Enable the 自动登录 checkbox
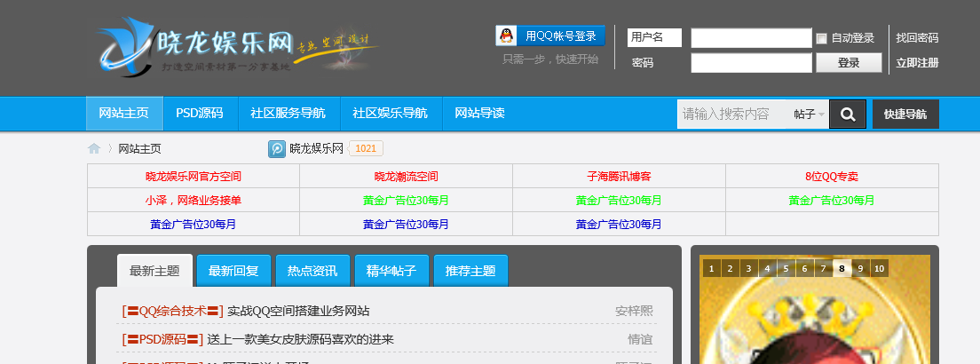Viewport: 980px width, 364px height. 821,39
